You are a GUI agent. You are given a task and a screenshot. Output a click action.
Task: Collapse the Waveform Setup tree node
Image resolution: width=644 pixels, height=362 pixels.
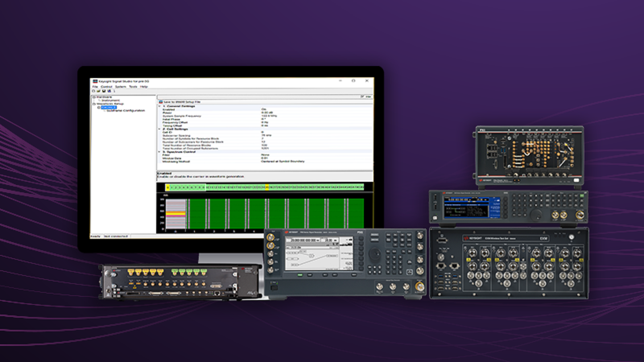tap(94, 104)
